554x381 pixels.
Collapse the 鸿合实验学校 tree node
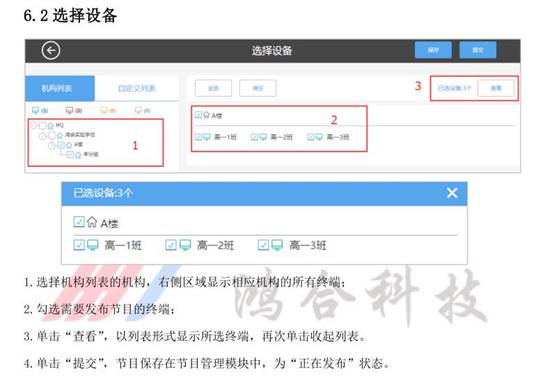point(42,136)
